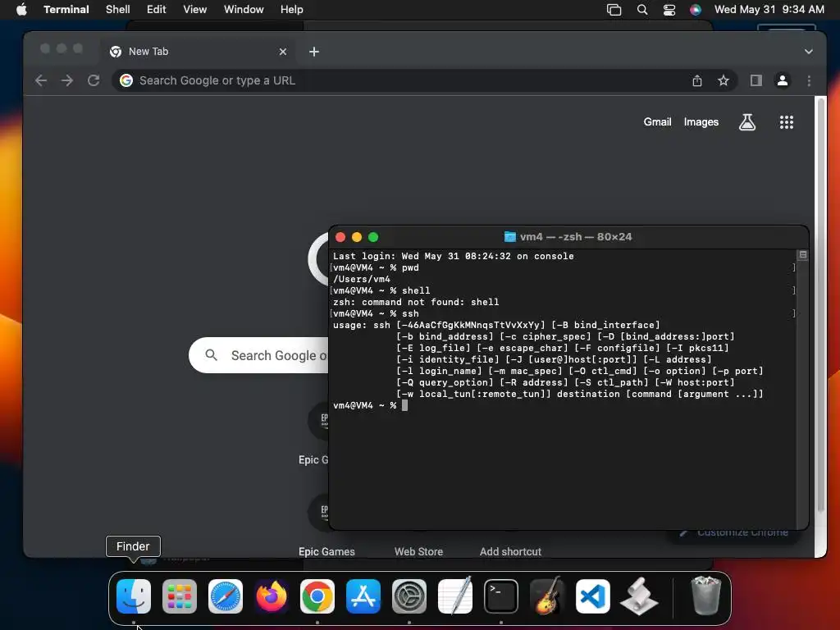840x630 pixels.
Task: Open the Epic Games shortcut label
Action: [326, 552]
